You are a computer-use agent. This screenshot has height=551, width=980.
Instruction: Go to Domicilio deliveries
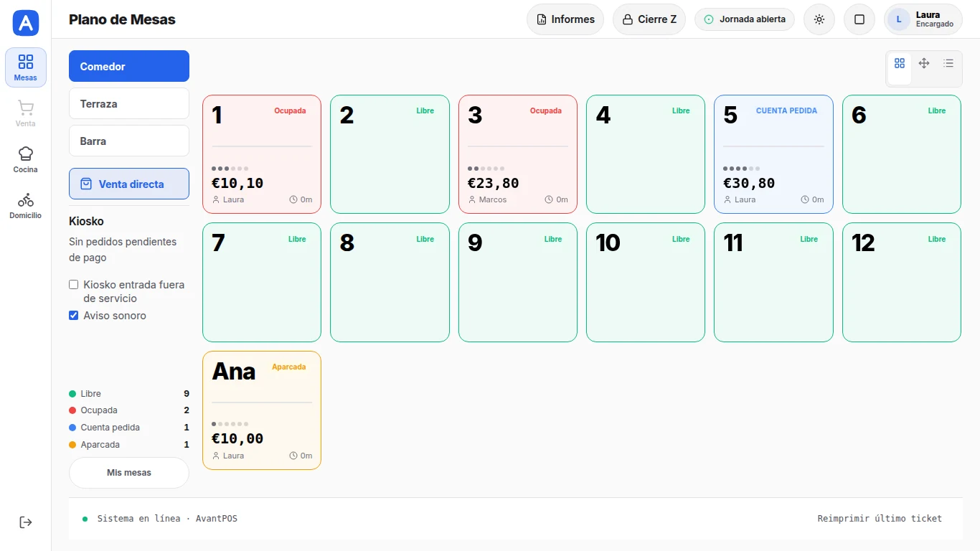point(26,205)
